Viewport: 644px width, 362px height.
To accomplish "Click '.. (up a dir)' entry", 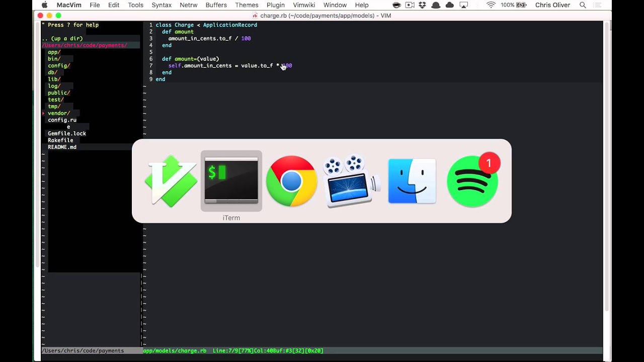I will (62, 39).
